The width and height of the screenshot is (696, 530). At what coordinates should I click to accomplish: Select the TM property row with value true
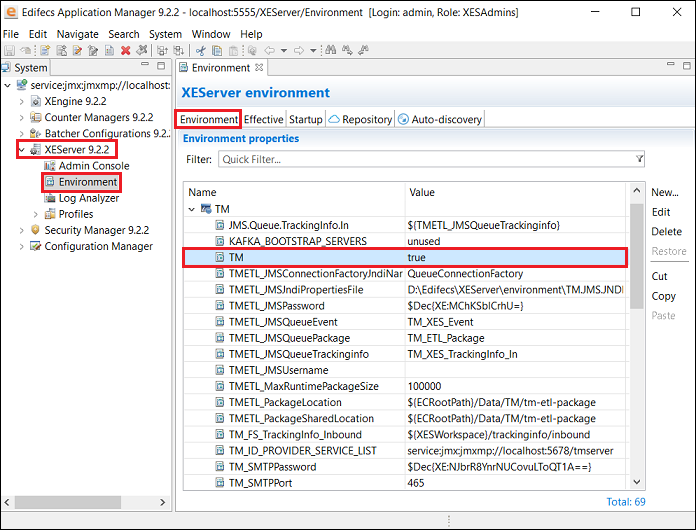point(405,257)
